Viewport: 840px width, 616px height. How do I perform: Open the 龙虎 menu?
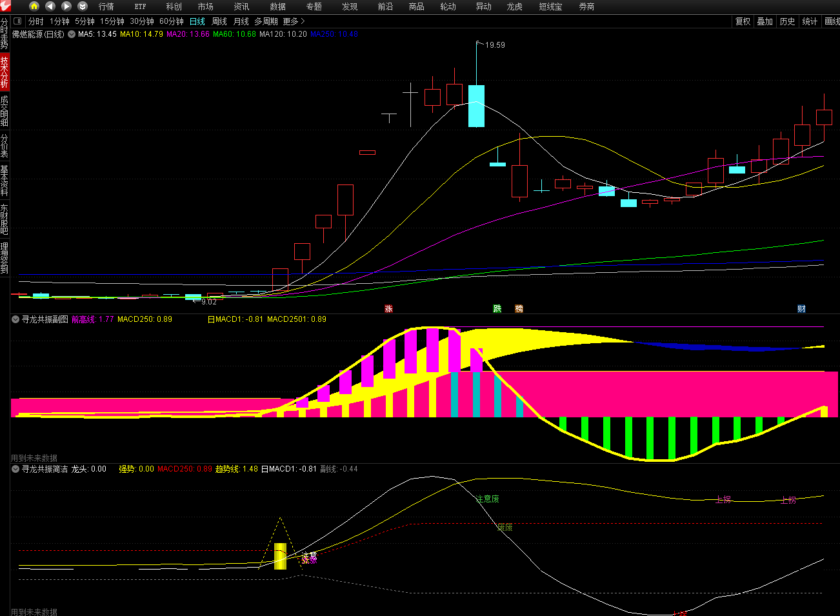click(x=514, y=6)
